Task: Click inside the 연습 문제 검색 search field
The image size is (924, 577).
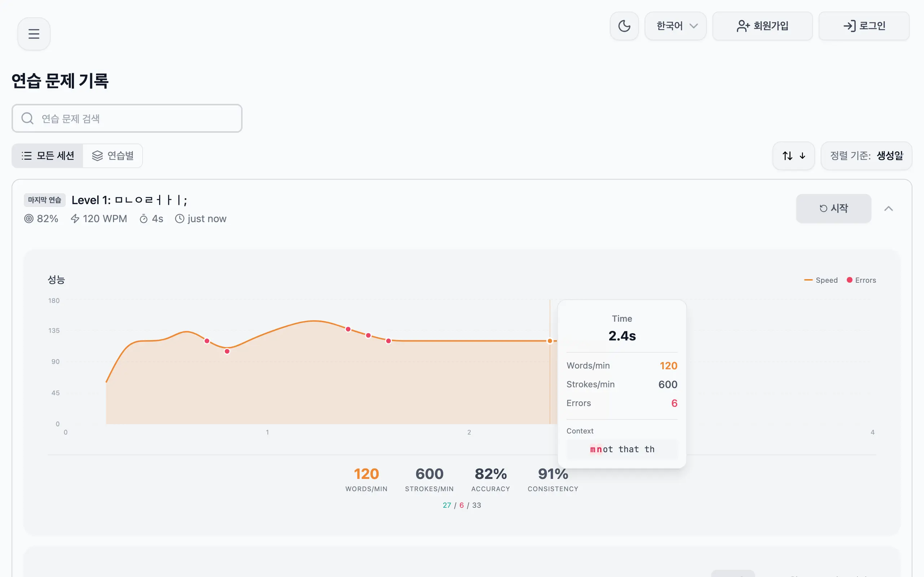Action: point(126,118)
